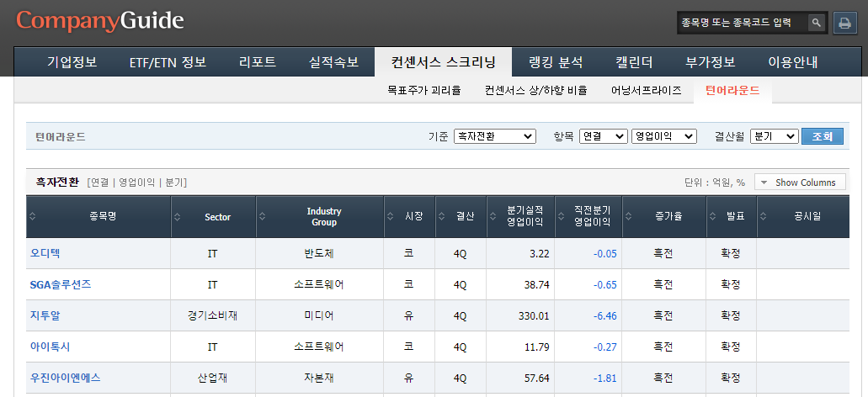This screenshot has width=868, height=397.
Task: Open the 항목 연결 dropdown
Action: pyautogui.click(x=604, y=136)
